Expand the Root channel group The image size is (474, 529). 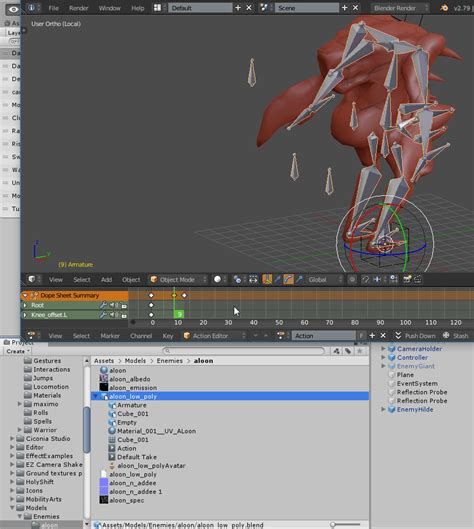(25, 305)
